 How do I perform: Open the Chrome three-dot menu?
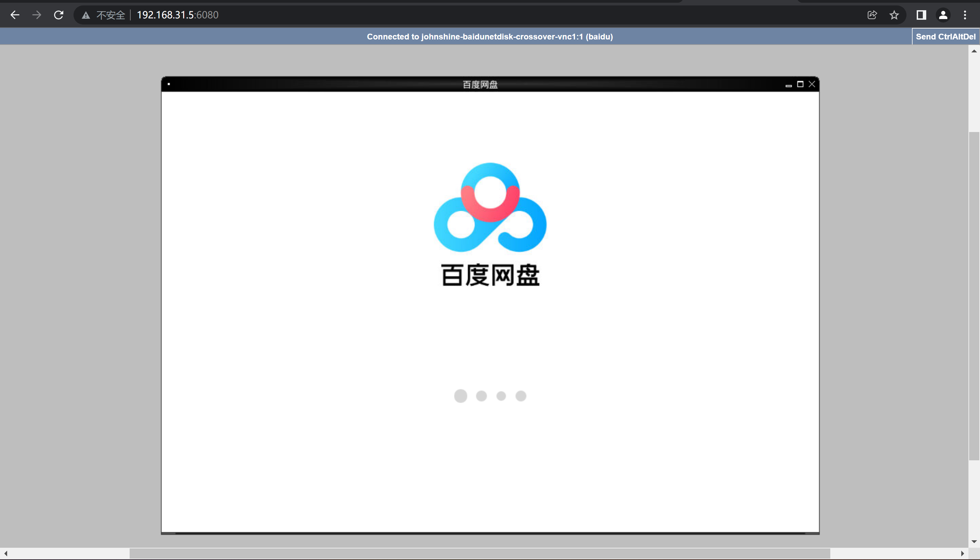point(965,15)
